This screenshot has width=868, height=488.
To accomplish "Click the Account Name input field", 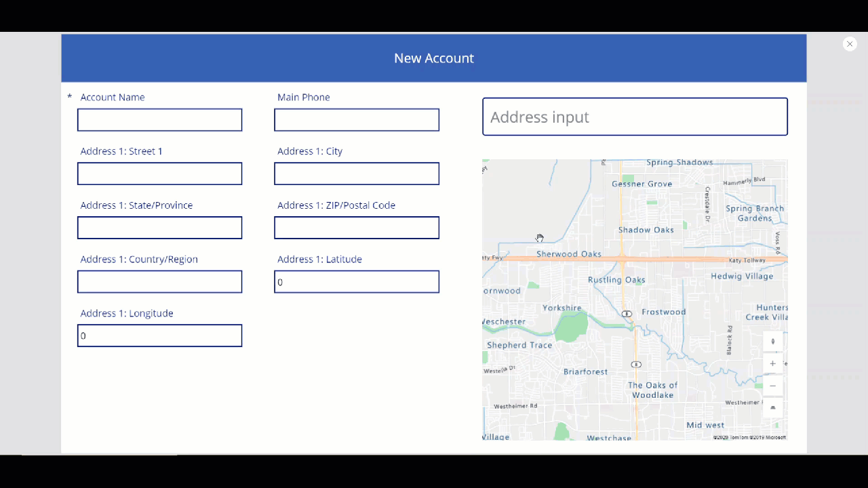I will coord(159,119).
